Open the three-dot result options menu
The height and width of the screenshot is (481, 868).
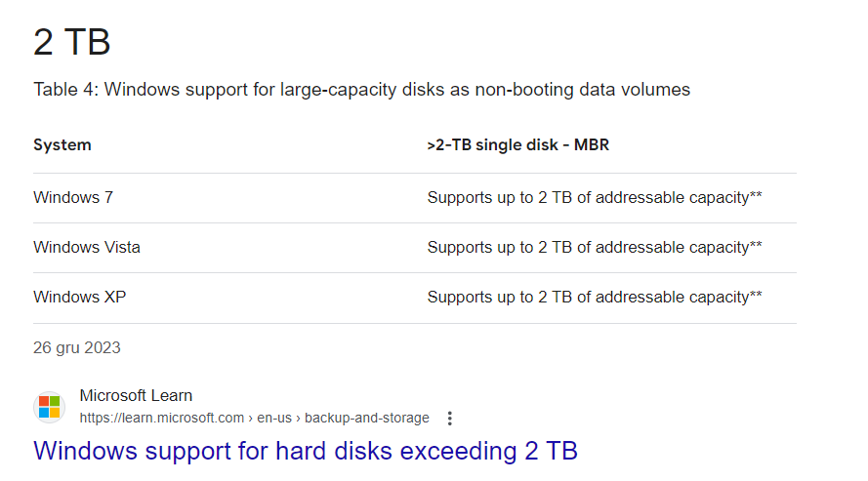449,419
